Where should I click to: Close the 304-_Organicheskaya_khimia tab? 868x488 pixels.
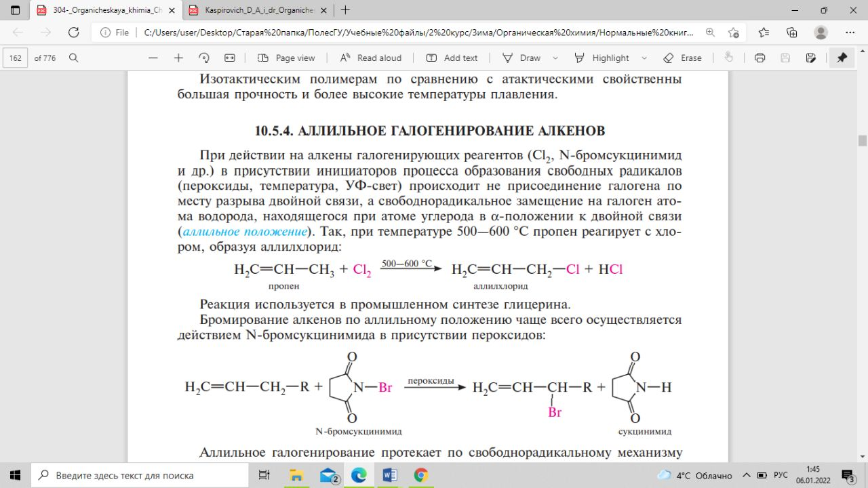coord(171,10)
